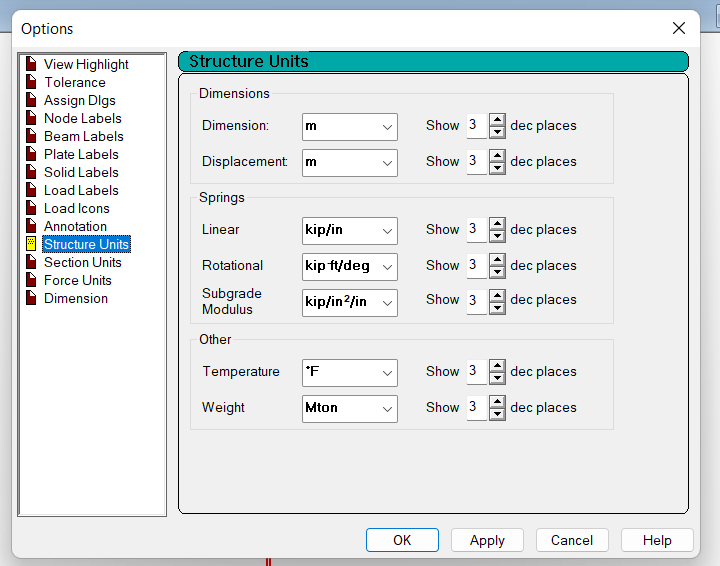The image size is (720, 566).
Task: Click the Load Icons page icon
Action: click(x=31, y=207)
